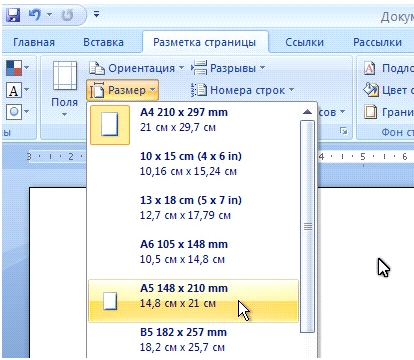The image size is (414, 360).
Task: Open the Номера строк dropdown
Action: tap(243, 90)
